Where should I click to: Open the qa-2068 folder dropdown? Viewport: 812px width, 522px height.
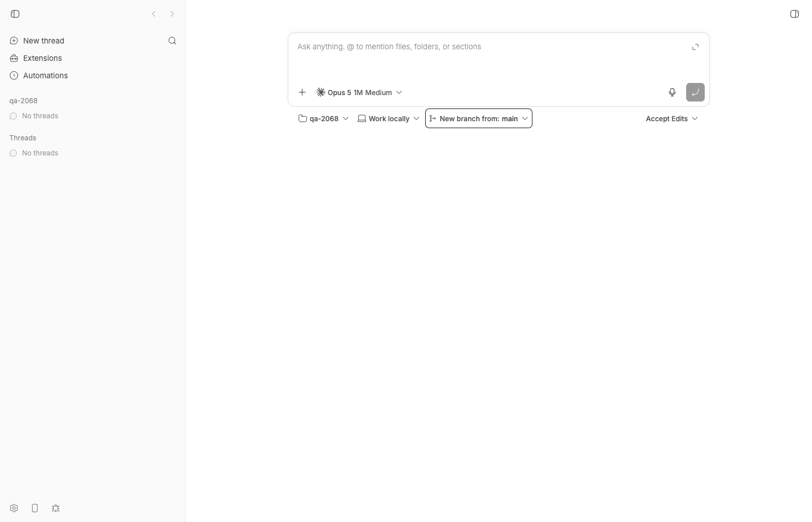pos(324,118)
